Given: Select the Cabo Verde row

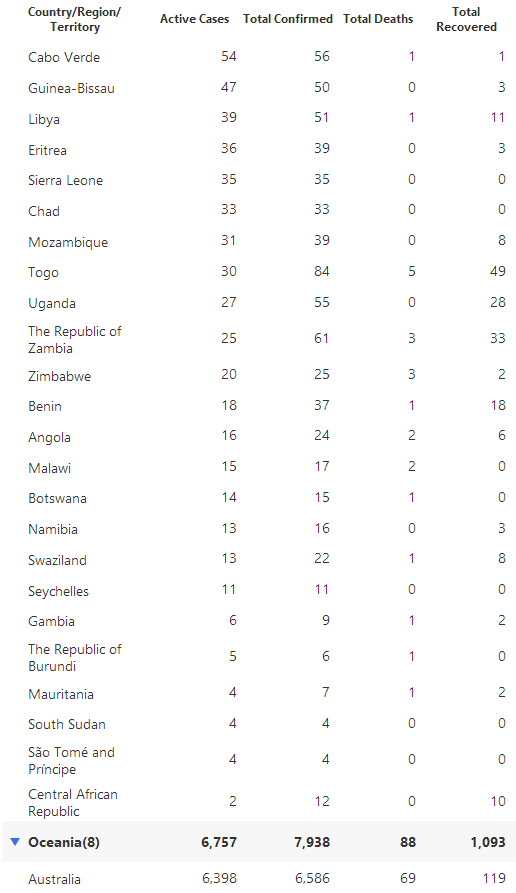Looking at the screenshot, I should pos(258,57).
